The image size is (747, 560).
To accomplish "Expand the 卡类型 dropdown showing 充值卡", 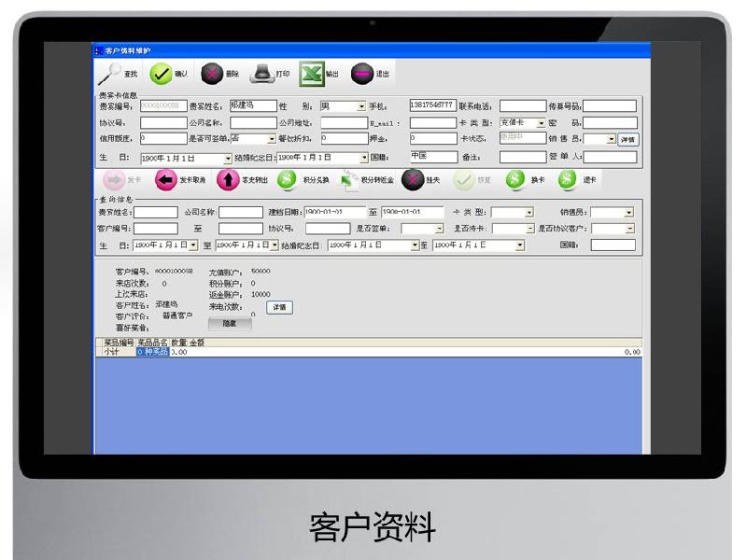I will click(x=541, y=123).
